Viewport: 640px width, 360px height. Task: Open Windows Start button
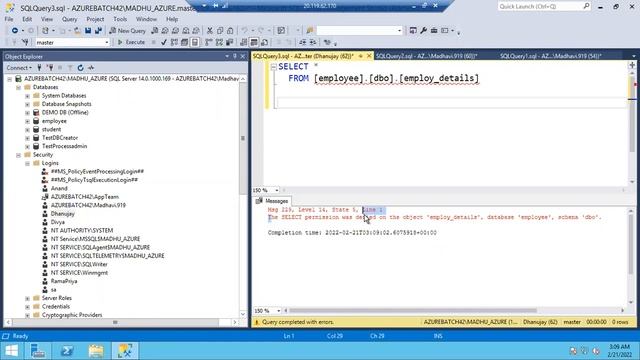(11, 351)
